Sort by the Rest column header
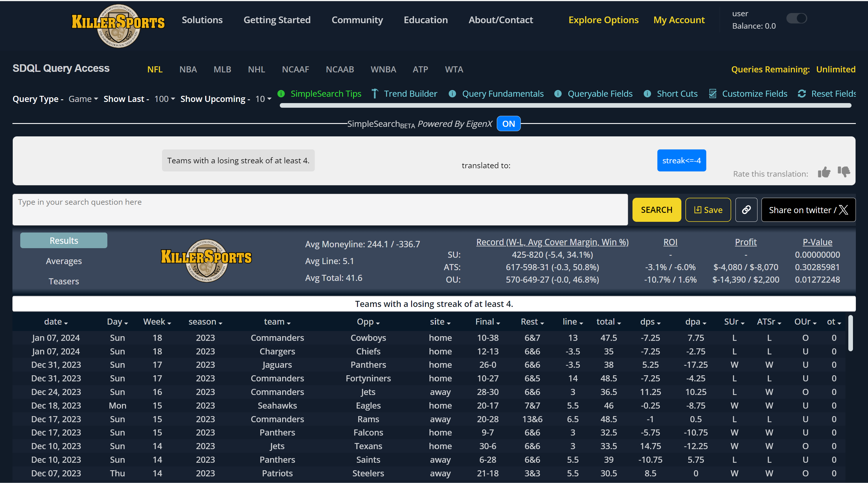Screen dimensions: 868x483 [532, 322]
